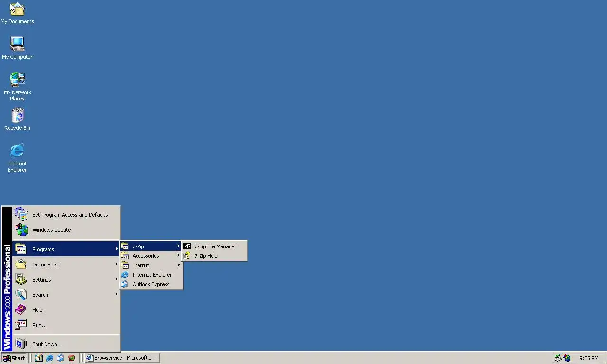Click the Safely Remove Hardware tray icon

(558, 358)
